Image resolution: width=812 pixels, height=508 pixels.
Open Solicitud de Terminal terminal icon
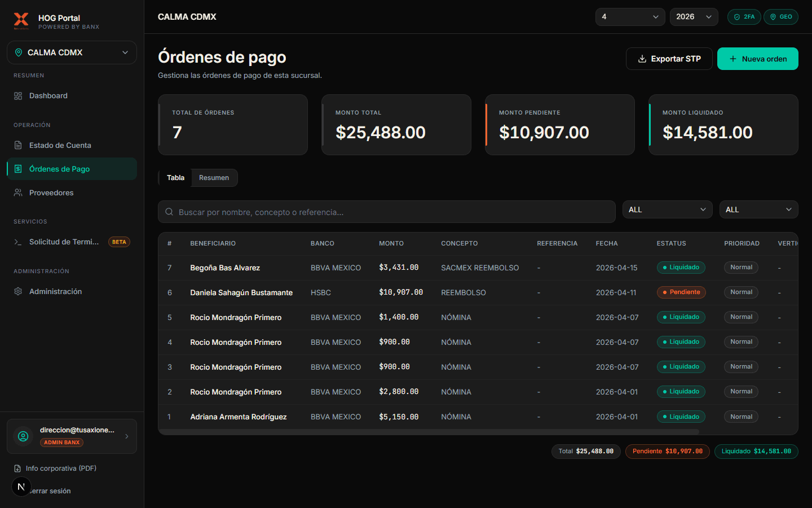[x=17, y=242]
